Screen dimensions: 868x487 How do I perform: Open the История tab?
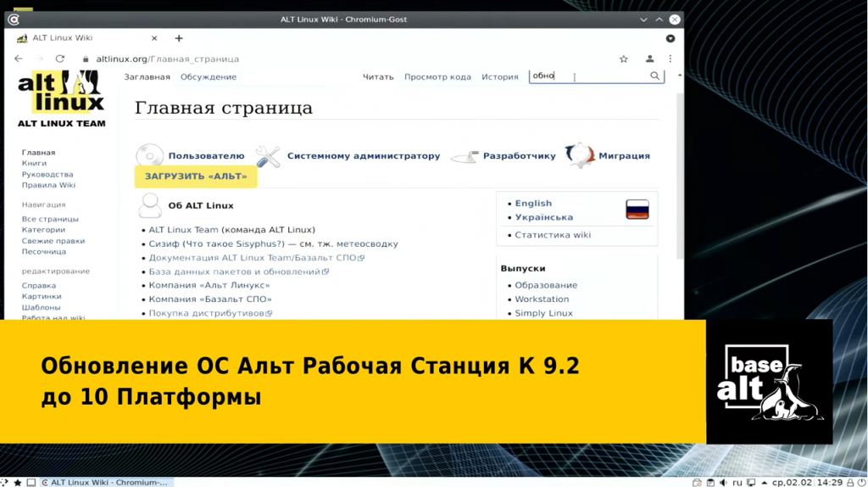(x=500, y=77)
